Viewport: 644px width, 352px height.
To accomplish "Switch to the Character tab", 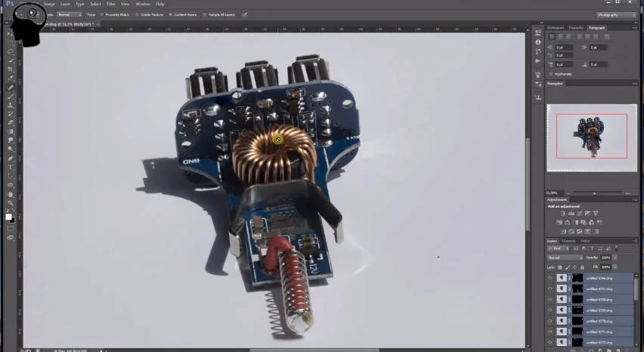I will pyautogui.click(x=576, y=27).
